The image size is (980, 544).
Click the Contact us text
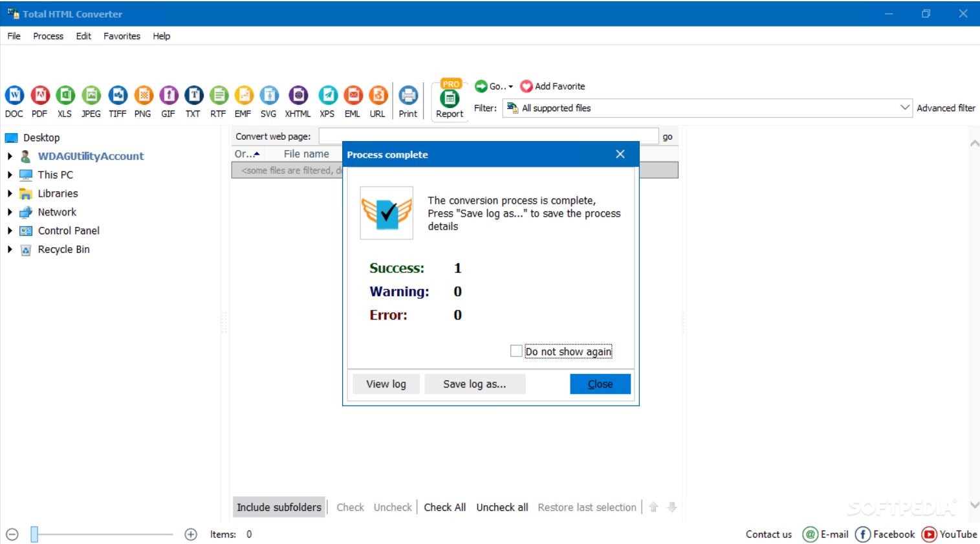[x=768, y=534]
